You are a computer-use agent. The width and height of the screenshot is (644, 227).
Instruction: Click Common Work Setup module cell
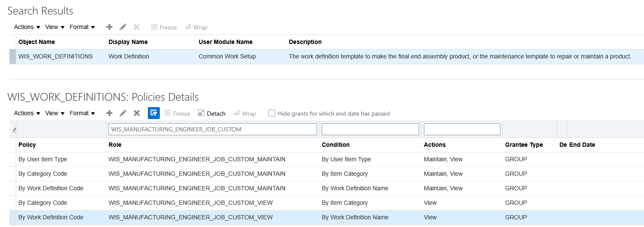(227, 56)
